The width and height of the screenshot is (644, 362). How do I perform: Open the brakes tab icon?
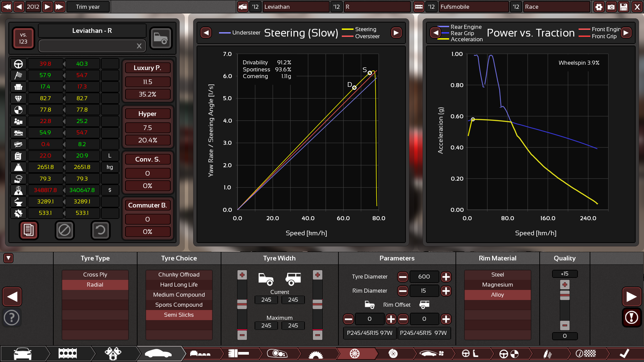(x=393, y=354)
